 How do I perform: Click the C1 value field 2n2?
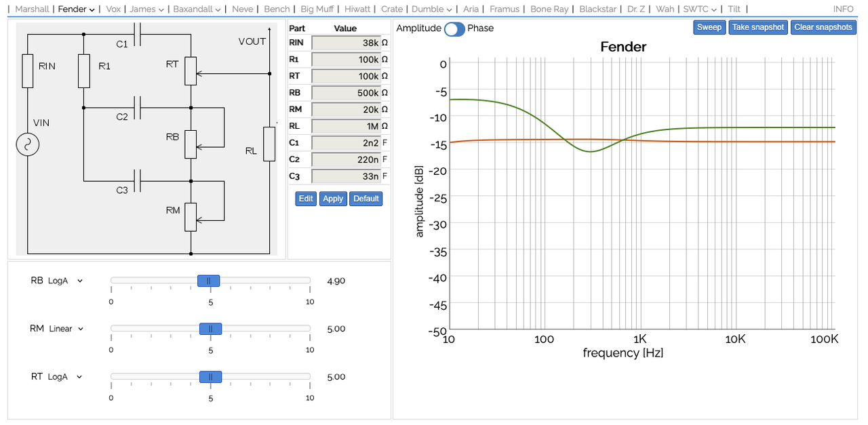pos(346,142)
